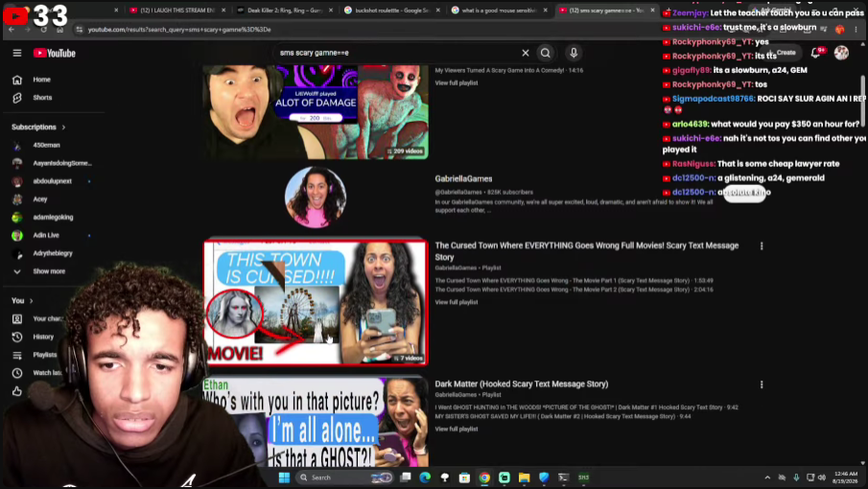
Task: Click the magnifying glass search button
Action: point(546,53)
